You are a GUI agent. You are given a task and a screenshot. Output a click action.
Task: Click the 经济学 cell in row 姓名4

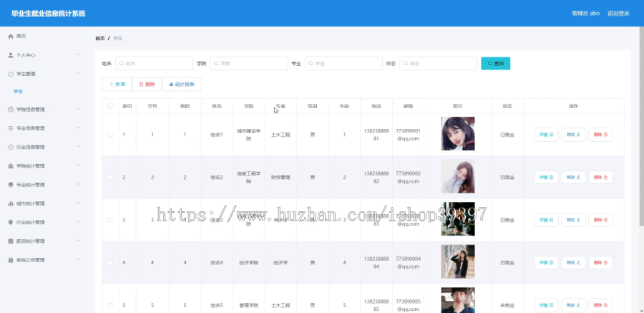pos(280,262)
